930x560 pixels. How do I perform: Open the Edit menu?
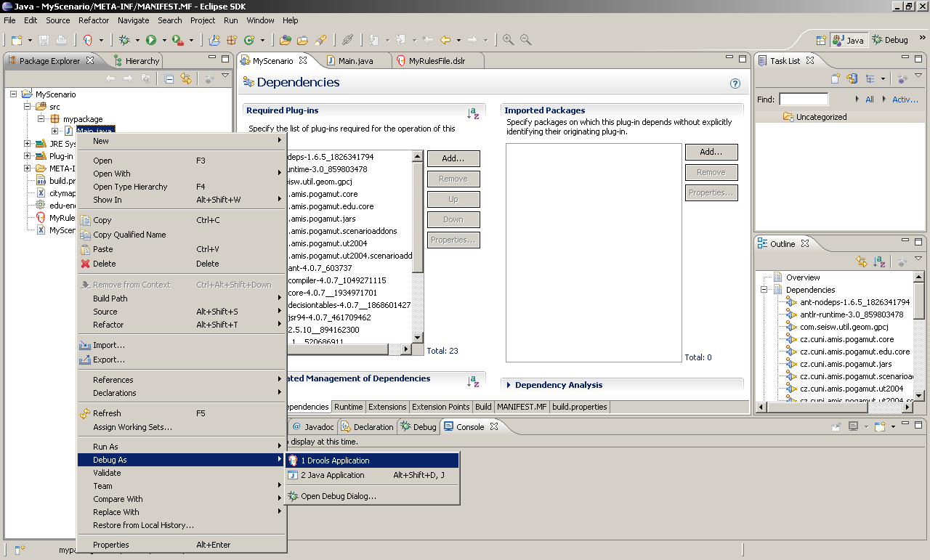coord(31,20)
